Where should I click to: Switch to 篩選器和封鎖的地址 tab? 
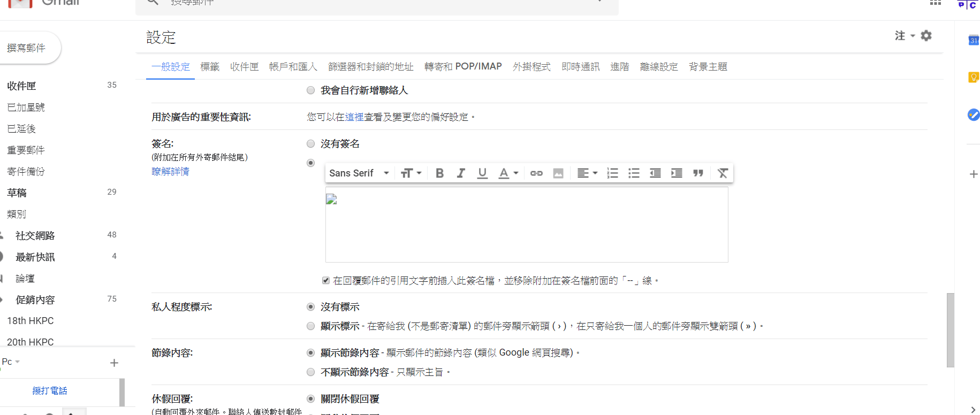coord(371,67)
